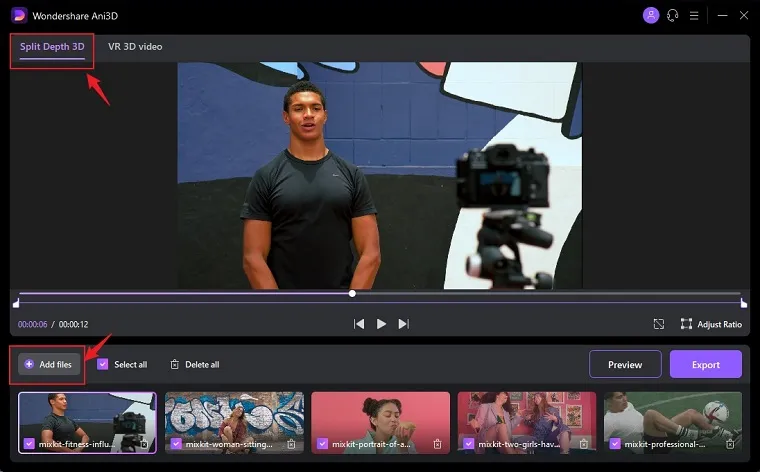Viewport: 760px width, 472px height.
Task: Play the video preview
Action: 381,324
